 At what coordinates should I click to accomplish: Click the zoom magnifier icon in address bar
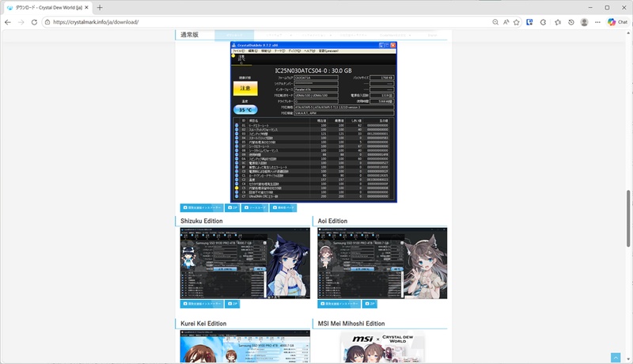495,22
